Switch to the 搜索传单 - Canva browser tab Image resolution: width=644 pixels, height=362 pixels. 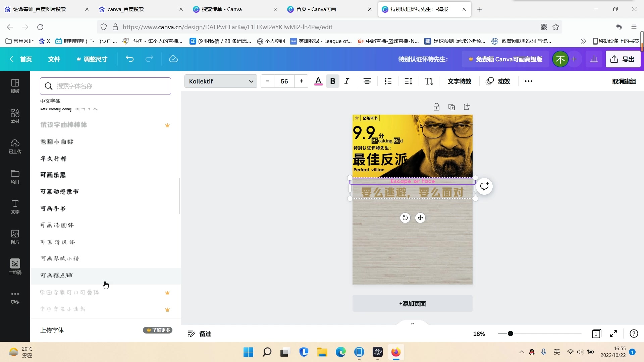[x=235, y=9]
